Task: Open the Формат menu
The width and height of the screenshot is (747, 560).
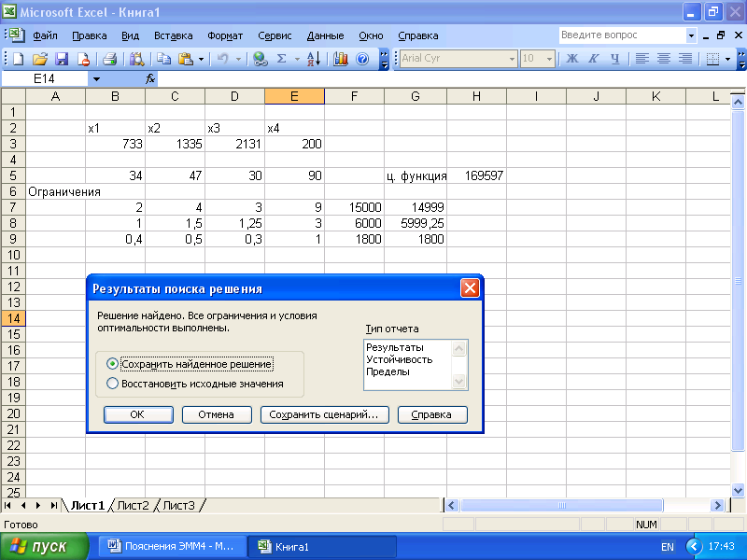Action: click(x=225, y=35)
